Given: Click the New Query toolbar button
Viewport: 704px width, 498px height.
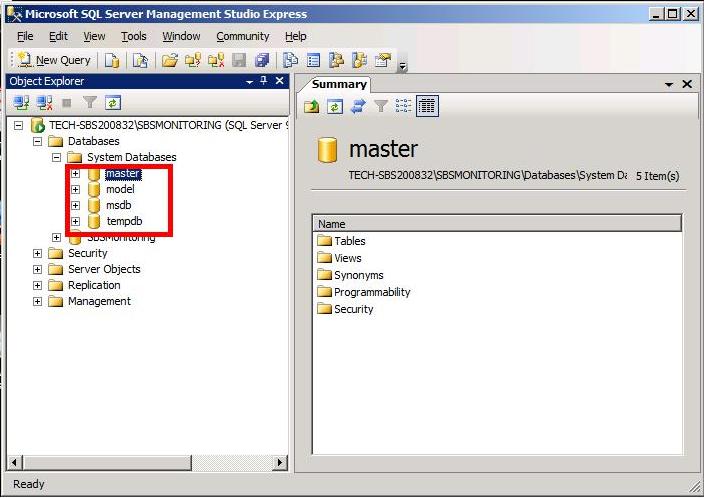Looking at the screenshot, I should pos(53,60).
